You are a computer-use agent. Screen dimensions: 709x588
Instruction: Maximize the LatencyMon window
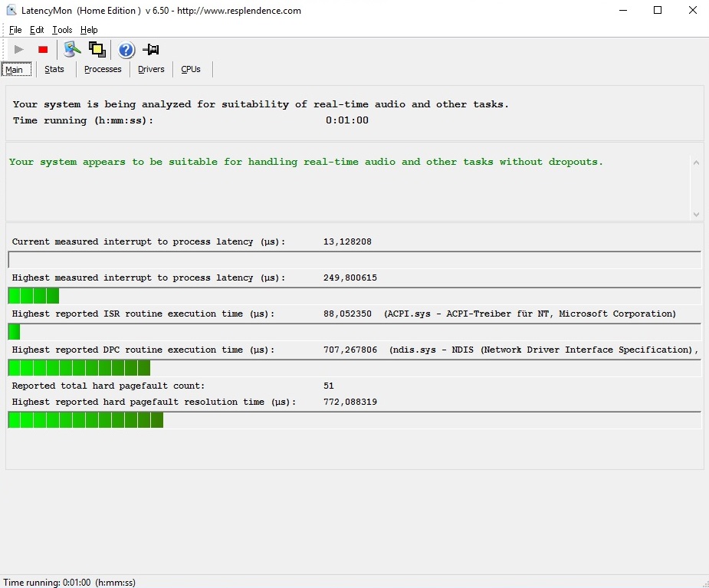pos(658,11)
